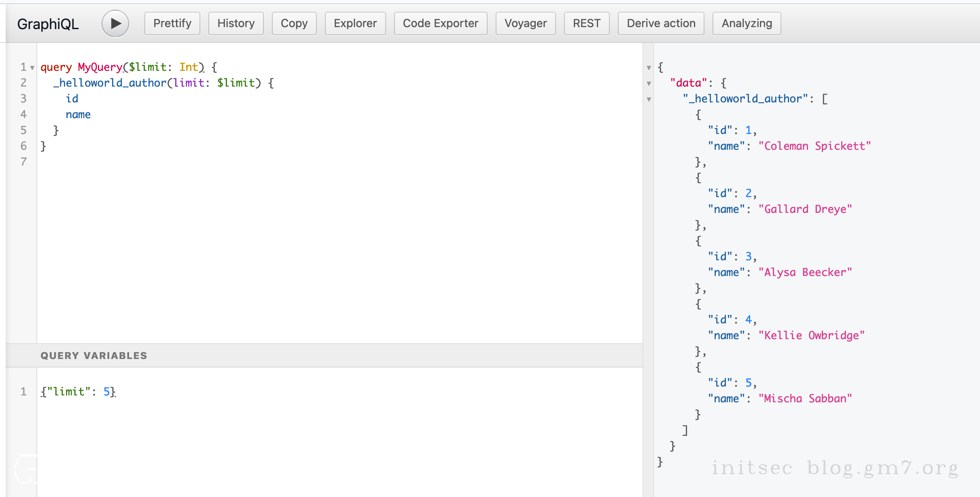980x497 pixels.
Task: Click the Analyzing toolbar button
Action: pos(747,23)
